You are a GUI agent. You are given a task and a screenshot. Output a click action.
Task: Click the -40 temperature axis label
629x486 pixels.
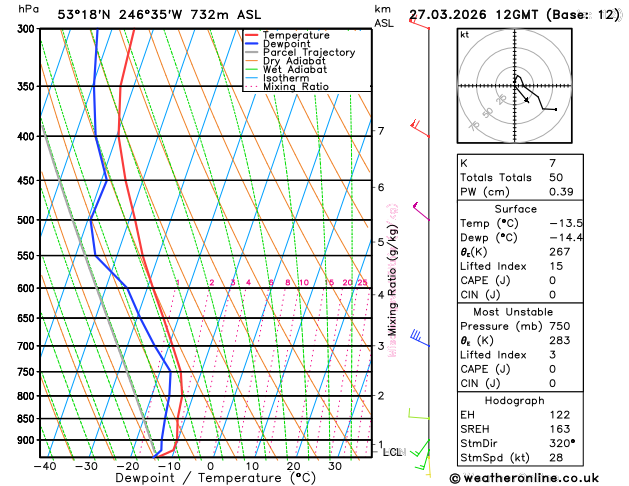(x=45, y=466)
